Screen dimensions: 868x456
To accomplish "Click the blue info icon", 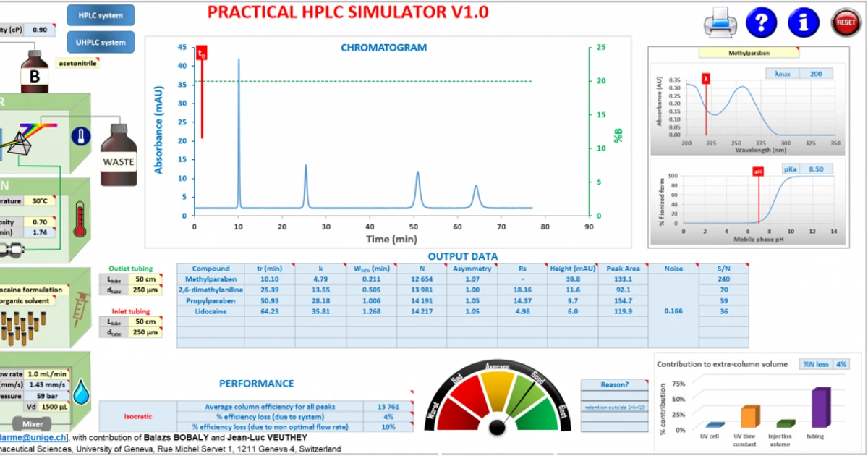I will pyautogui.click(x=803, y=22).
